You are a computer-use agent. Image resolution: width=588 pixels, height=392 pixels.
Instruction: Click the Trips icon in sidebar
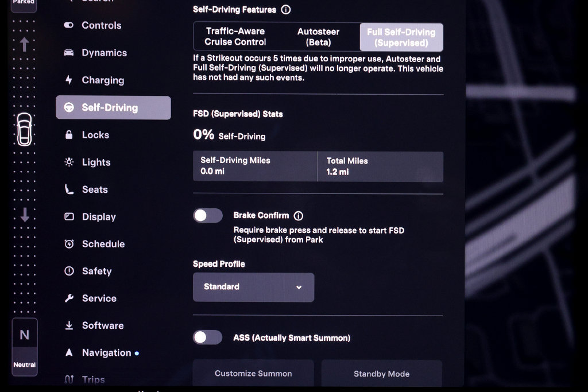coord(69,379)
